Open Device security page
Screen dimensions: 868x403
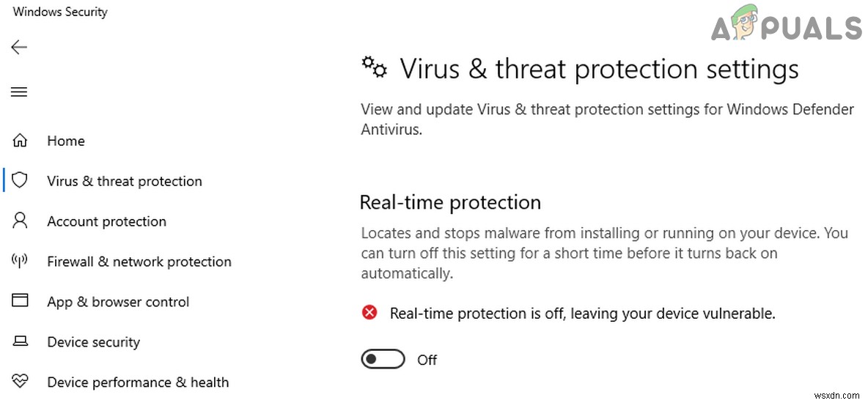[x=94, y=342]
